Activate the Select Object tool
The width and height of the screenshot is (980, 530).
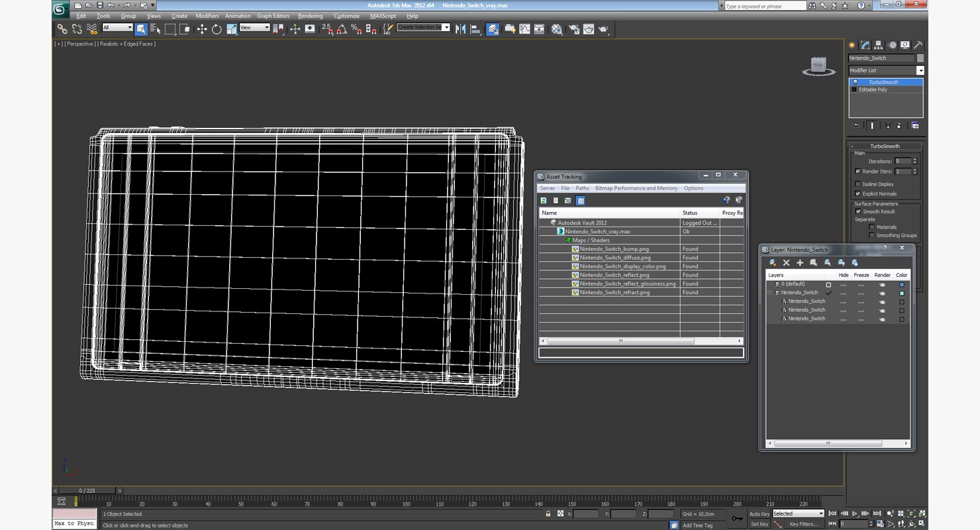[x=141, y=28]
